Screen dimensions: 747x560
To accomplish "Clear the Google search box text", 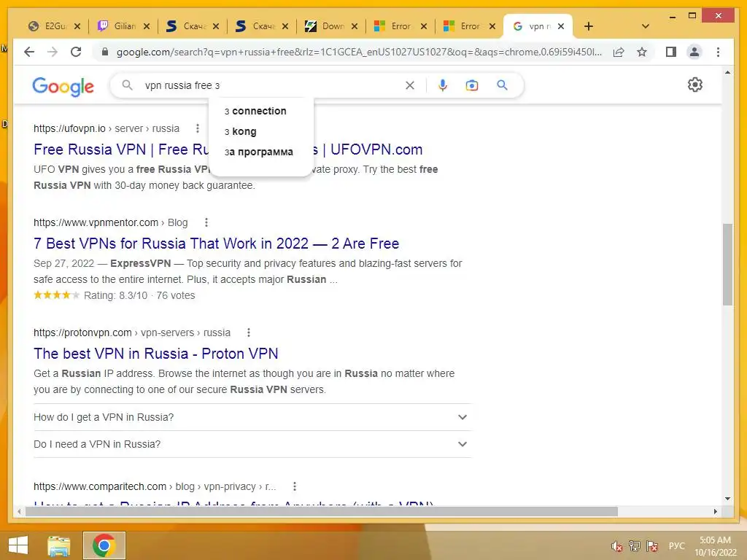I will pyautogui.click(x=410, y=85).
